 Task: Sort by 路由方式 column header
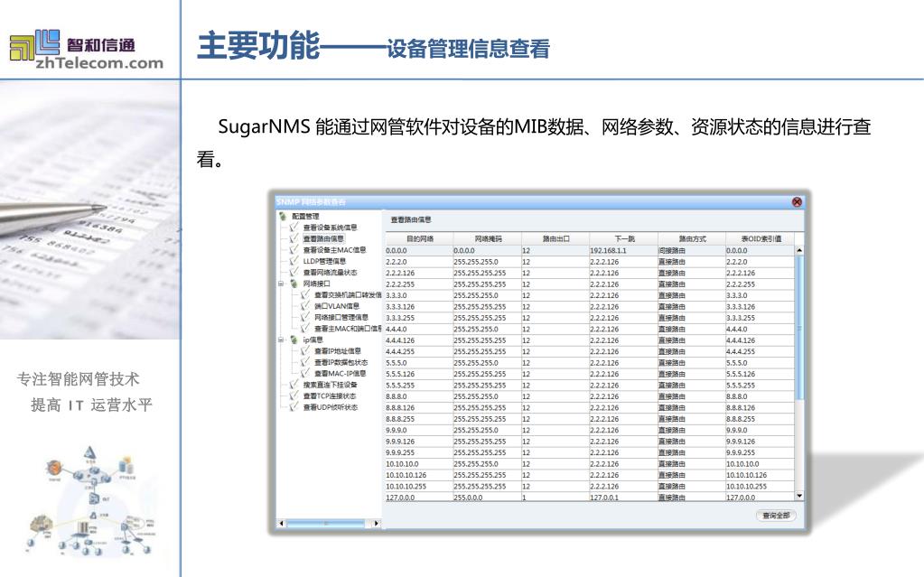tap(692, 238)
